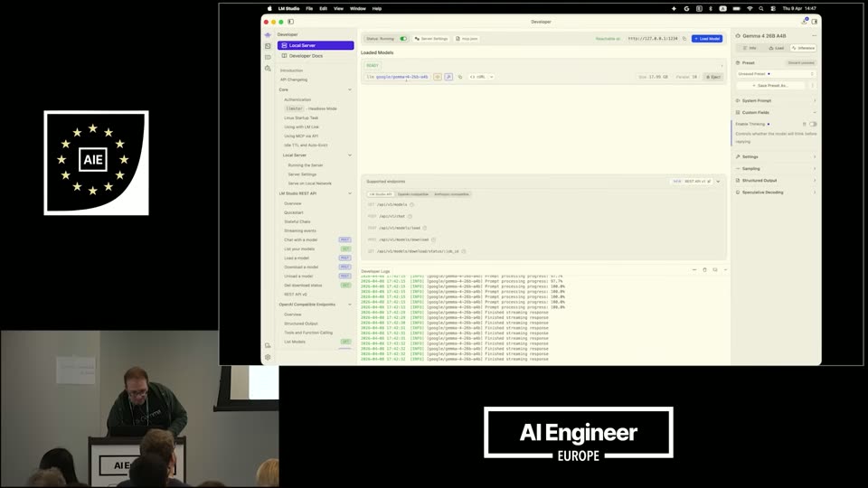Toggle the Enable Thinking switch
Screen dimensions: 868x488
coord(813,125)
